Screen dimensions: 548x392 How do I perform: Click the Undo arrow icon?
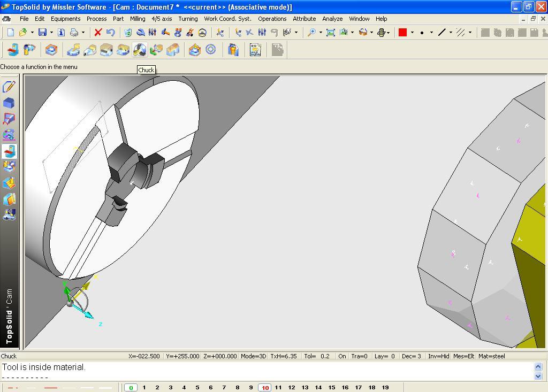(x=110, y=33)
